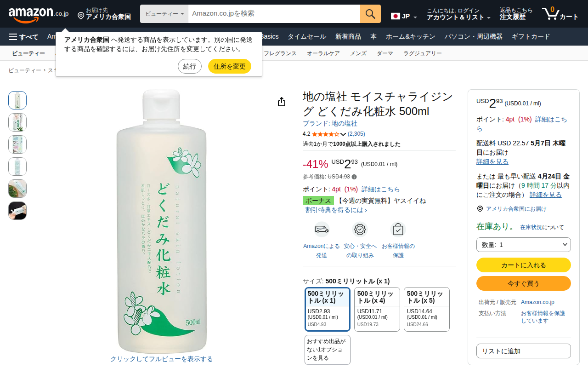588x368 pixels.
Task: Open the hamburger すべて menu
Action: (x=23, y=37)
